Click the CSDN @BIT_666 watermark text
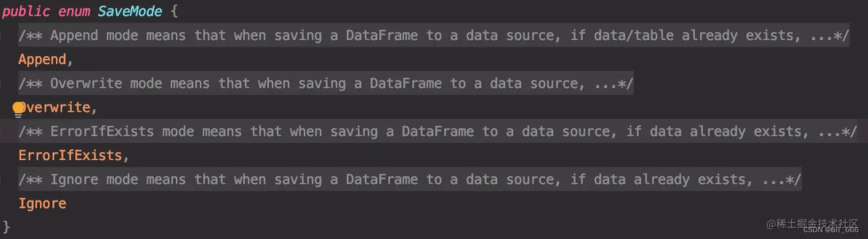 pos(831,230)
